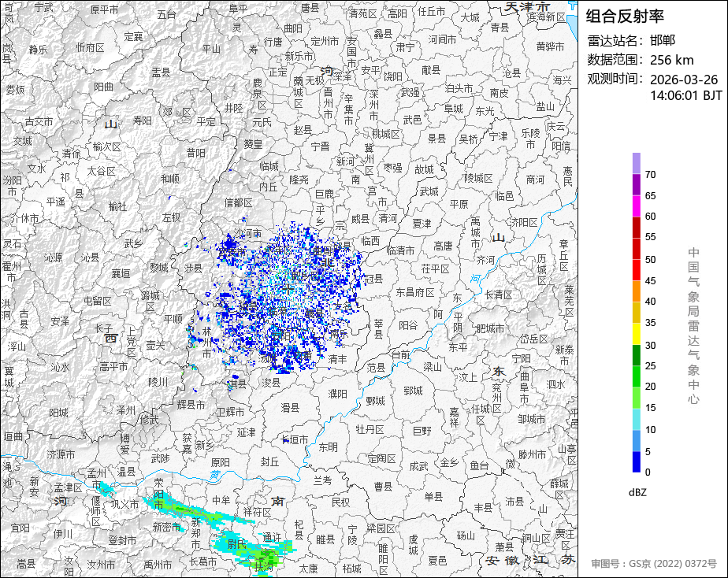This screenshot has height=578, width=728.
Task: Click the legend value label 20
Action: pyautogui.click(x=651, y=387)
